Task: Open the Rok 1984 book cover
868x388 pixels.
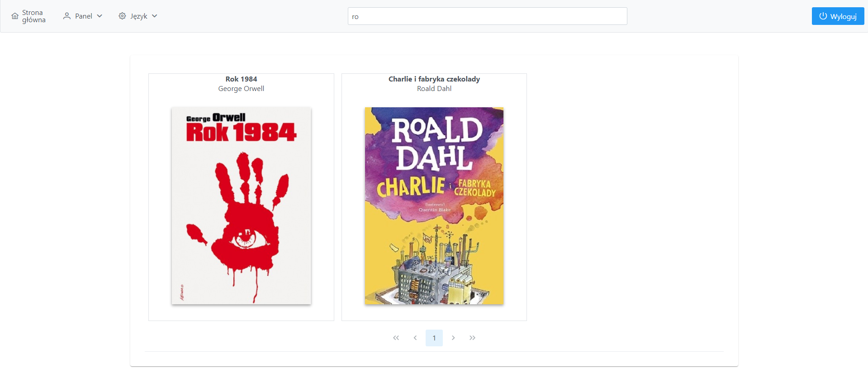Action: pyautogui.click(x=241, y=206)
